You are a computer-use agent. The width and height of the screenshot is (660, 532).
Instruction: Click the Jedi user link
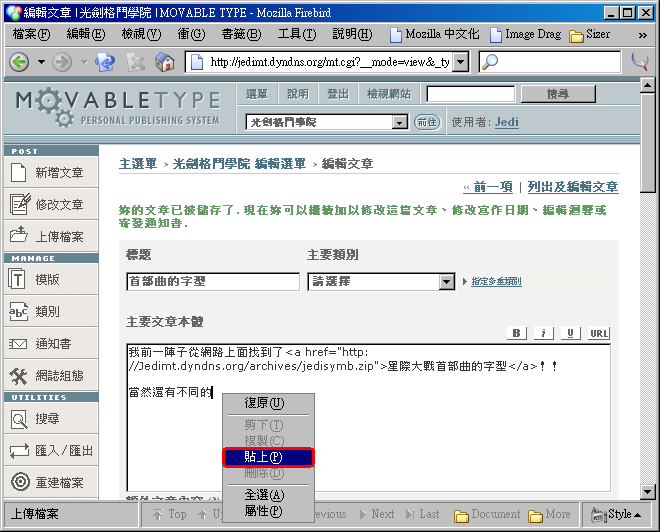pyautogui.click(x=506, y=122)
